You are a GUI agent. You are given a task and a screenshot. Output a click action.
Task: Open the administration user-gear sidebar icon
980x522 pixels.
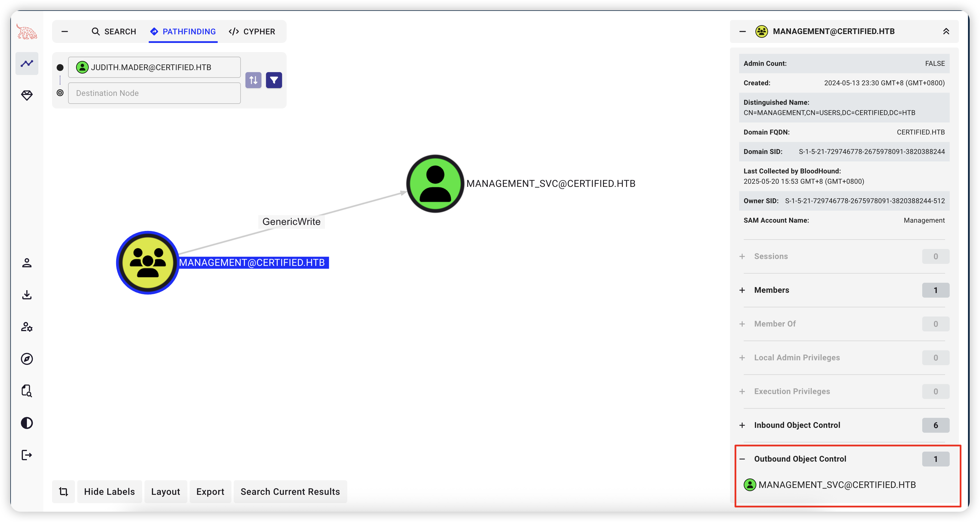coord(27,327)
